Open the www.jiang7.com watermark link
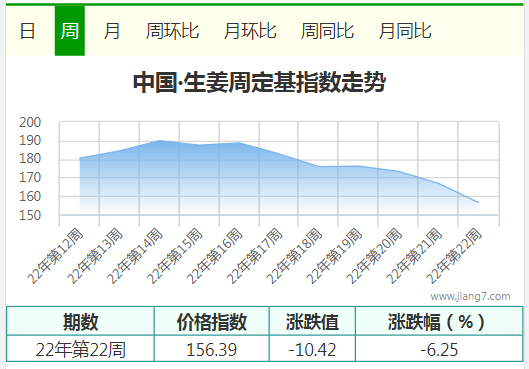 [x=470, y=296]
